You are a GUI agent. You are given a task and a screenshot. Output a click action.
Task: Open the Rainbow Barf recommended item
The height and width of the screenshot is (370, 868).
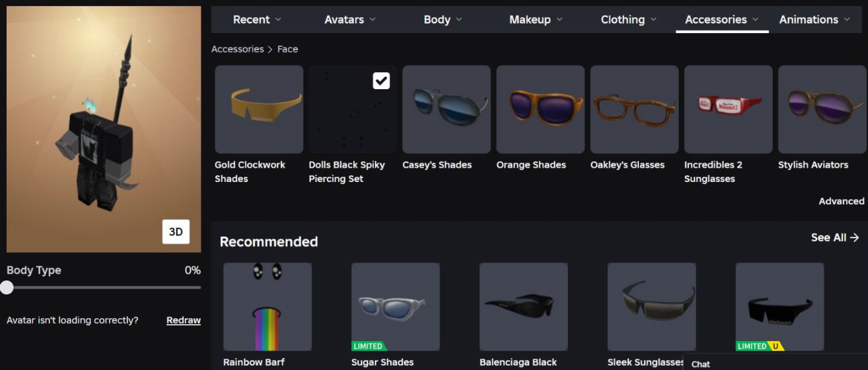coord(268,307)
